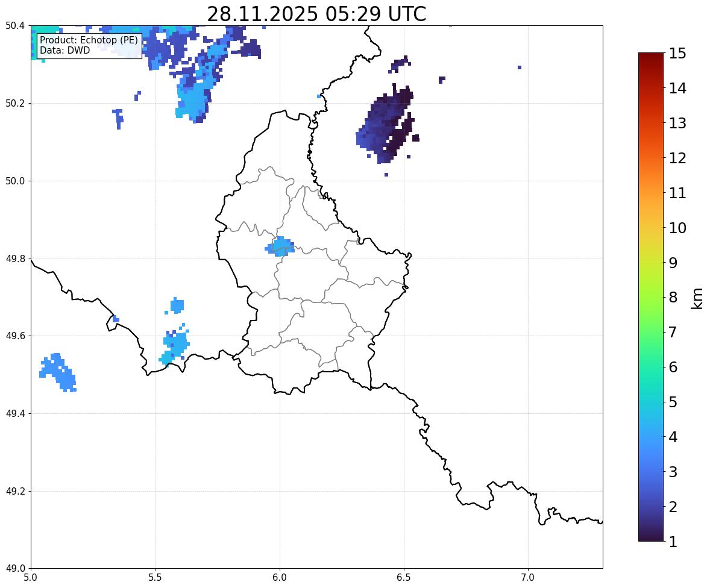Click the dark purple bottom of the colorbar
710x588 pixels.
click(x=651, y=537)
